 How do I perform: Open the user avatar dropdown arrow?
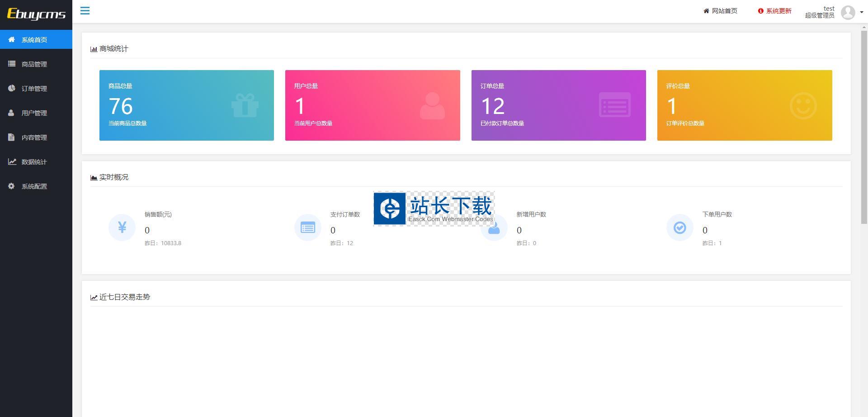tap(862, 13)
